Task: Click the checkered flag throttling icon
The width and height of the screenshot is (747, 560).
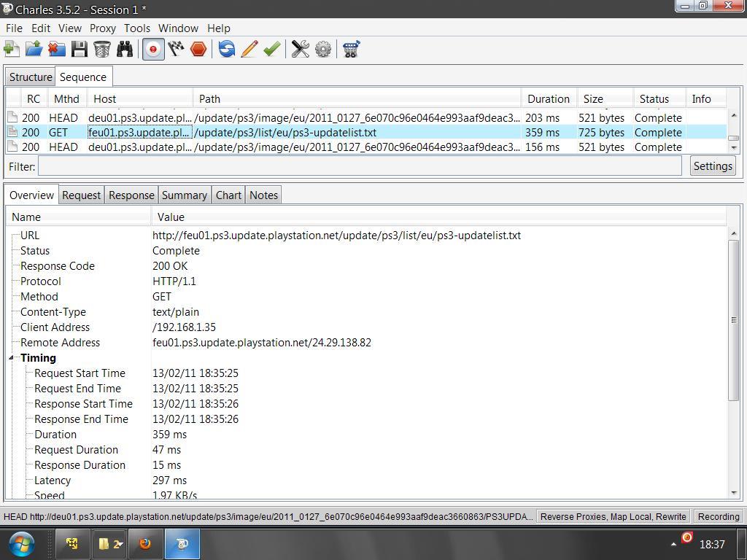Action: tap(176, 49)
